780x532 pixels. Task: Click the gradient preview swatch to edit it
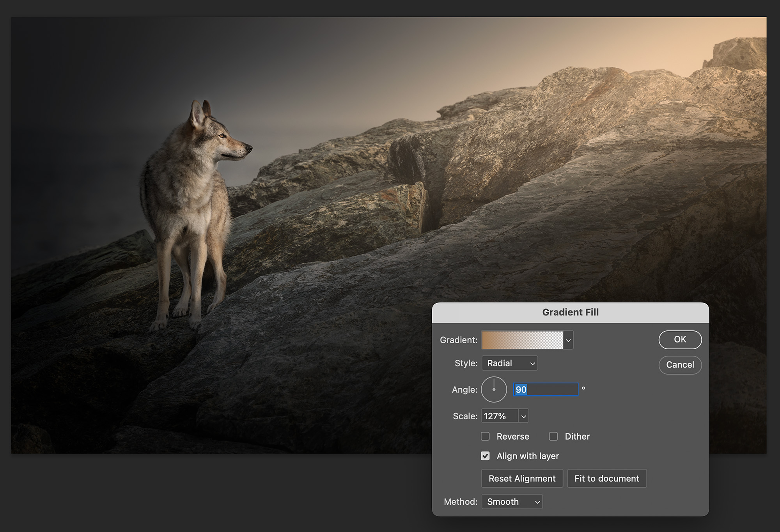pyautogui.click(x=522, y=340)
